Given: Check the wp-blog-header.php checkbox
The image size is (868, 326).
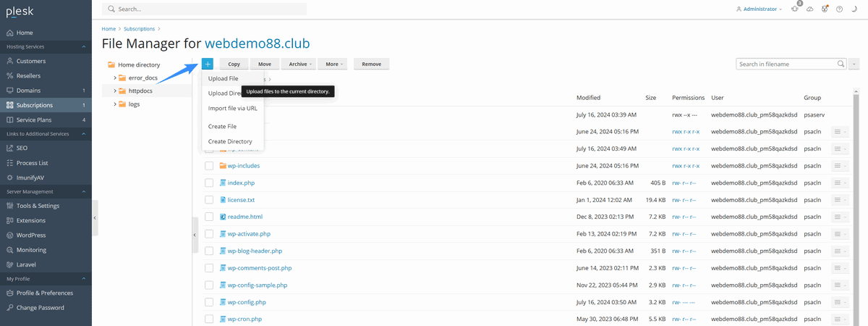Looking at the screenshot, I should point(209,251).
